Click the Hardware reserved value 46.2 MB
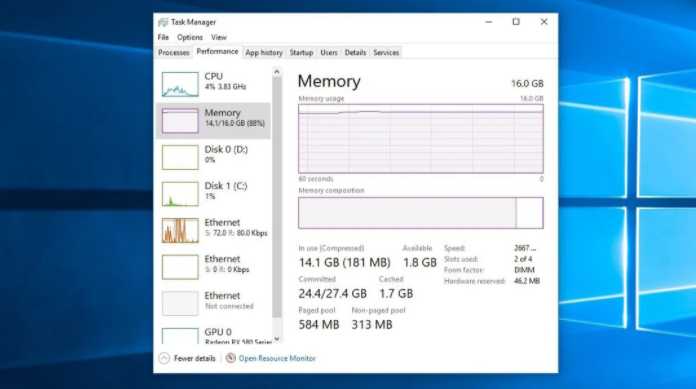Image resolution: width=696 pixels, height=389 pixels. [527, 281]
